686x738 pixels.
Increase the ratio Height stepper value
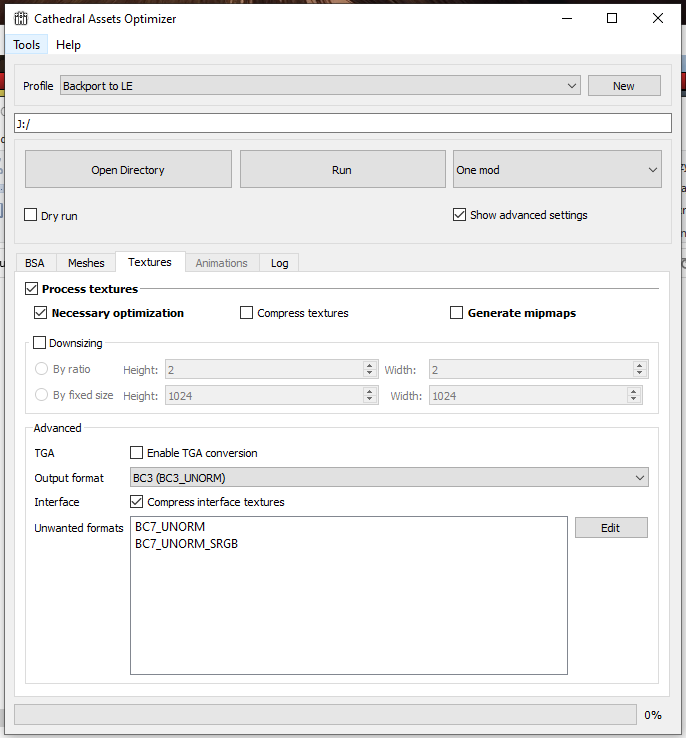[370, 365]
